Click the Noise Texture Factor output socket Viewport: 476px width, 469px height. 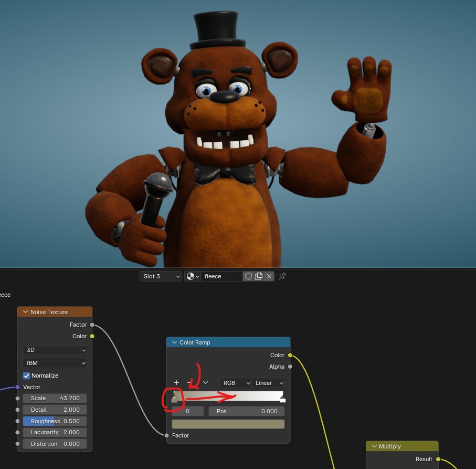pyautogui.click(x=92, y=325)
